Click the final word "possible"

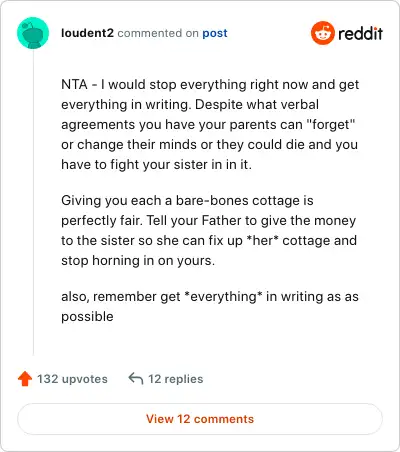[x=87, y=317]
